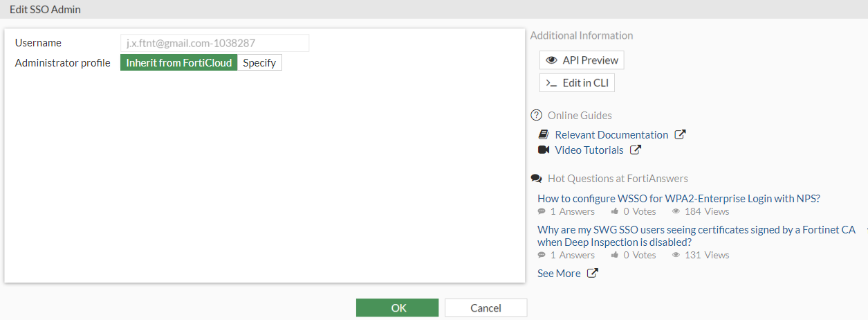Screen dimensions: 868x320
Task: Open the Video Tutorials link
Action: point(589,150)
